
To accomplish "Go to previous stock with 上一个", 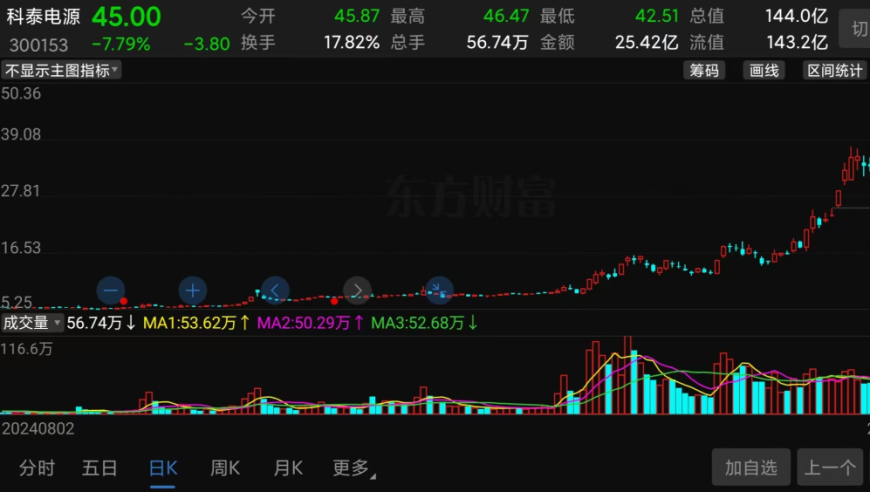I will point(830,467).
